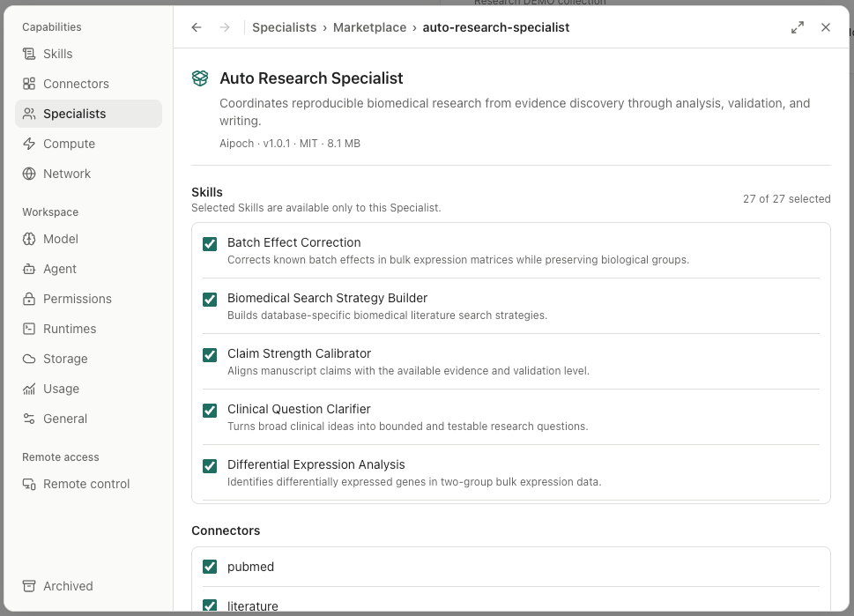Click the Marketplace breadcrumb link
Screen dimensions: 854x616
click(370, 27)
